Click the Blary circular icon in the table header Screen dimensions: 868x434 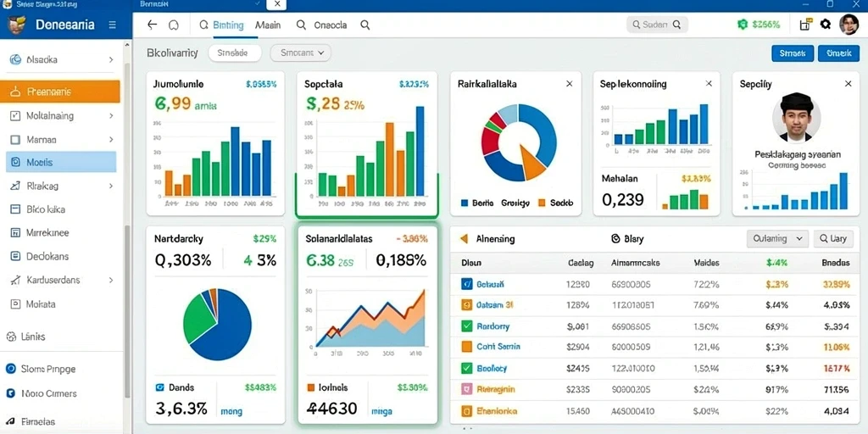[x=615, y=238]
